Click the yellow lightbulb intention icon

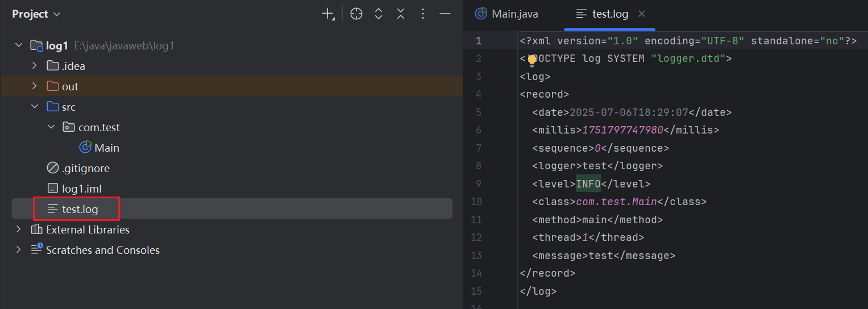pyautogui.click(x=532, y=60)
